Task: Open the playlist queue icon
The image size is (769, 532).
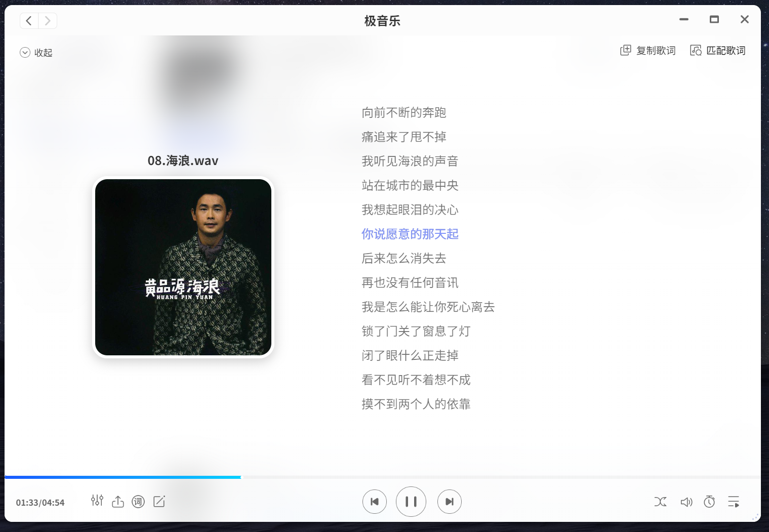Action: coord(734,502)
